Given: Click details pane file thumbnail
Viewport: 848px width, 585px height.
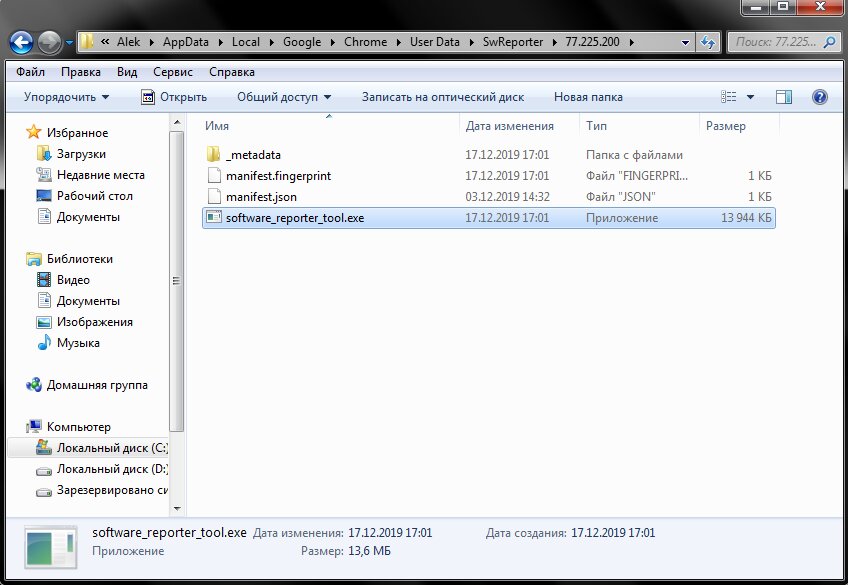Looking at the screenshot, I should tap(51, 548).
